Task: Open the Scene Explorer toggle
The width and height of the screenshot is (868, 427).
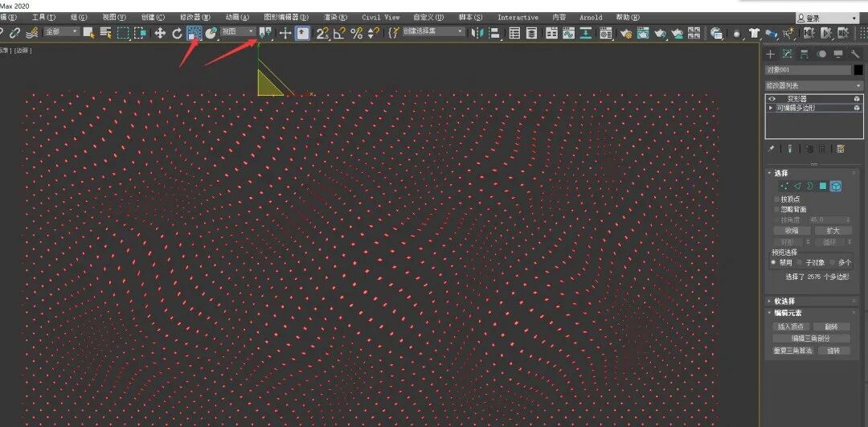Action: click(515, 33)
